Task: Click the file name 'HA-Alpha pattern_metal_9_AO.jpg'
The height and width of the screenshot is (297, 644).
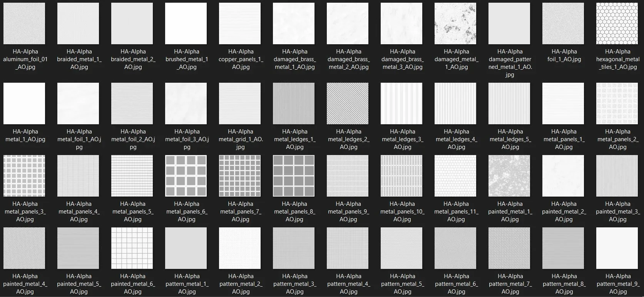Action: click(x=618, y=284)
